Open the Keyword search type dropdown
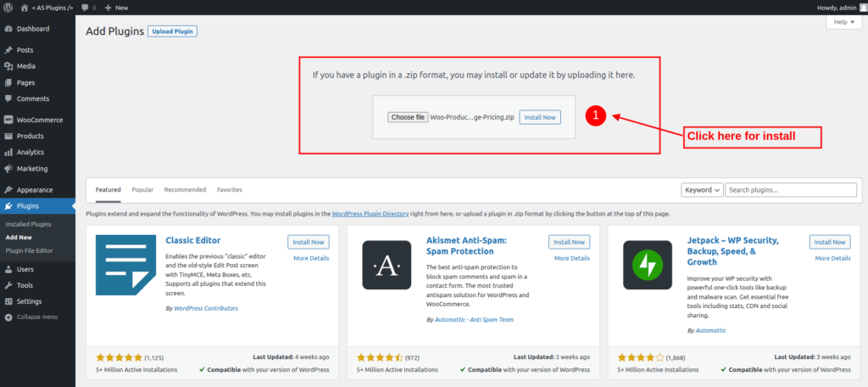 click(x=702, y=189)
